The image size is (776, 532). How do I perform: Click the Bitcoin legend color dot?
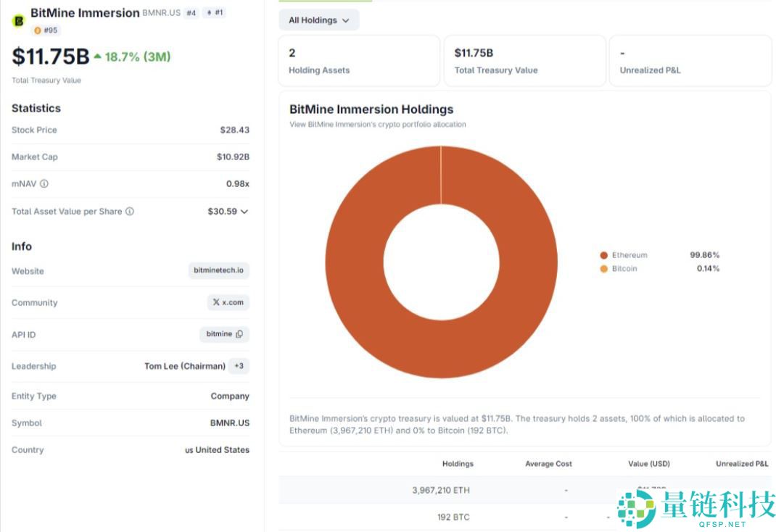tap(604, 268)
